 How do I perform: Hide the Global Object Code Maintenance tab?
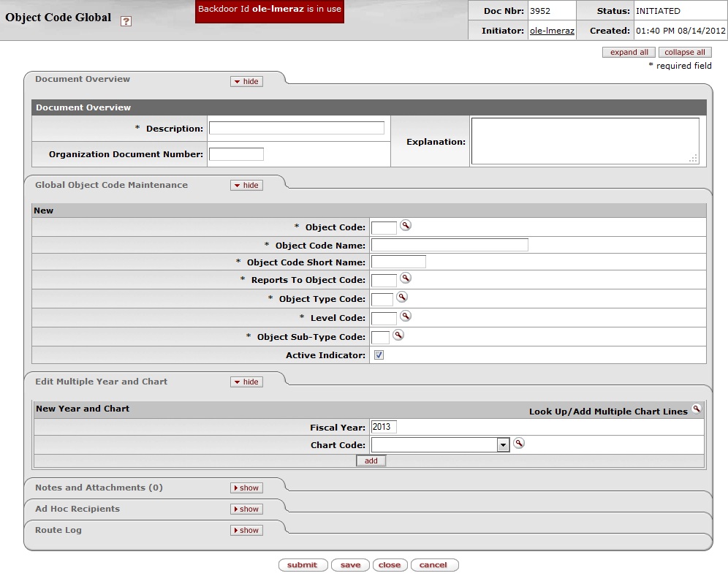[246, 186]
